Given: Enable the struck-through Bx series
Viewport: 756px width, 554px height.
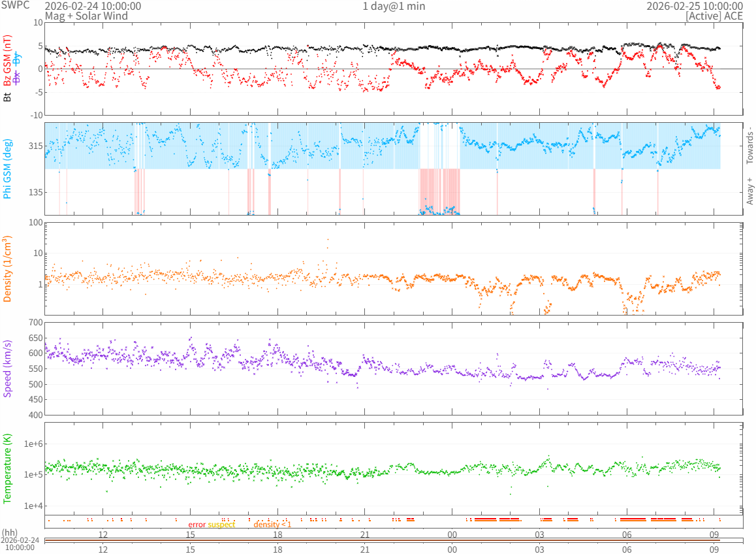Looking at the screenshot, I should (17, 76).
